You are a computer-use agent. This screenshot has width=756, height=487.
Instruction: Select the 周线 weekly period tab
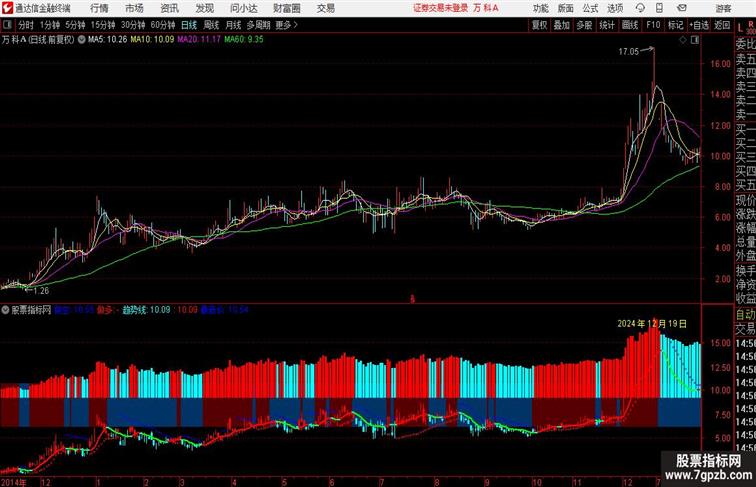211,25
